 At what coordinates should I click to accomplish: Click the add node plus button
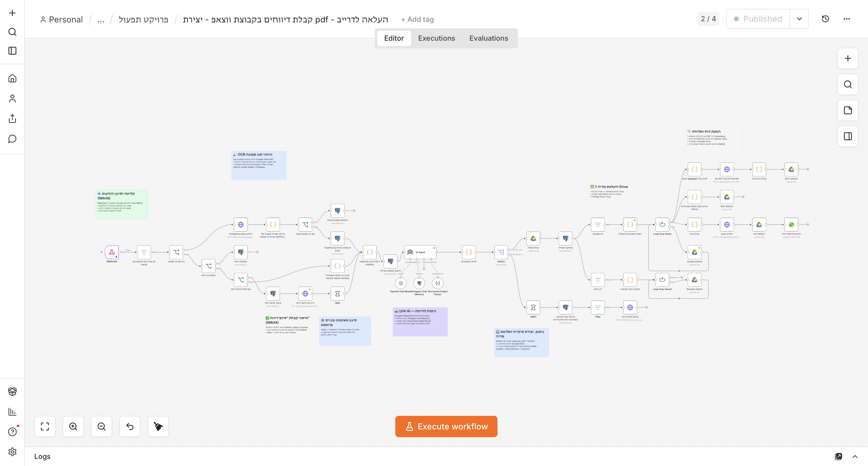pyautogui.click(x=848, y=58)
